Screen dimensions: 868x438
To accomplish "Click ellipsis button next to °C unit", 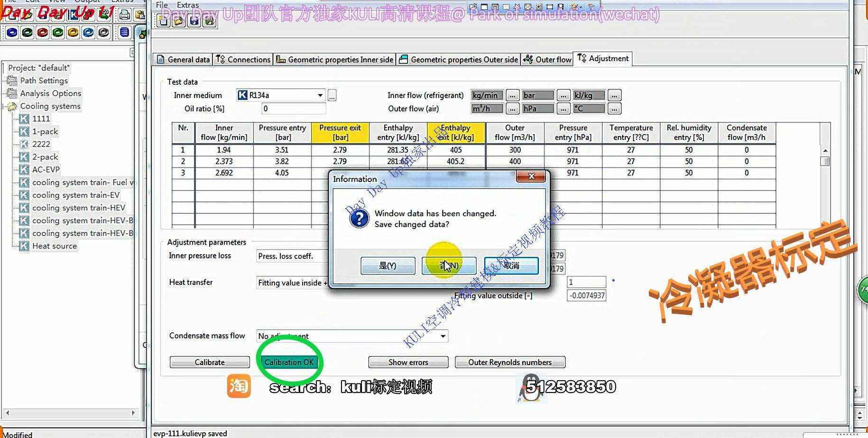I will click(x=614, y=109).
